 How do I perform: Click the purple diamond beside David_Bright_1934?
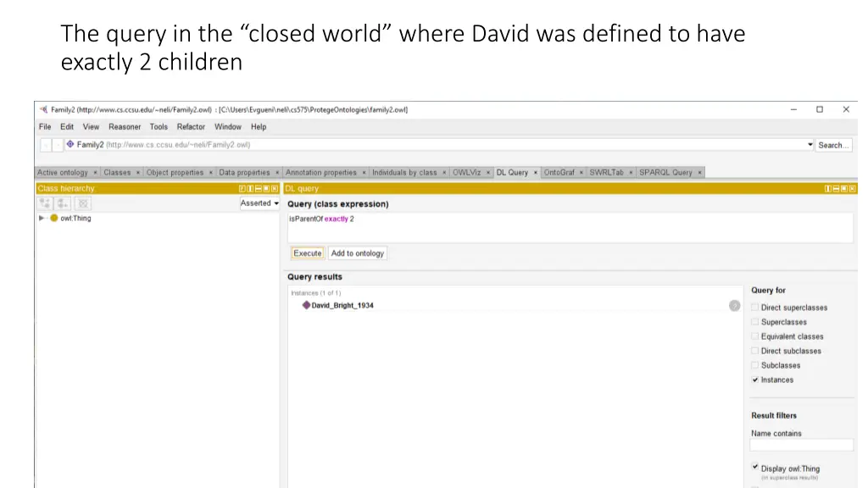point(306,305)
